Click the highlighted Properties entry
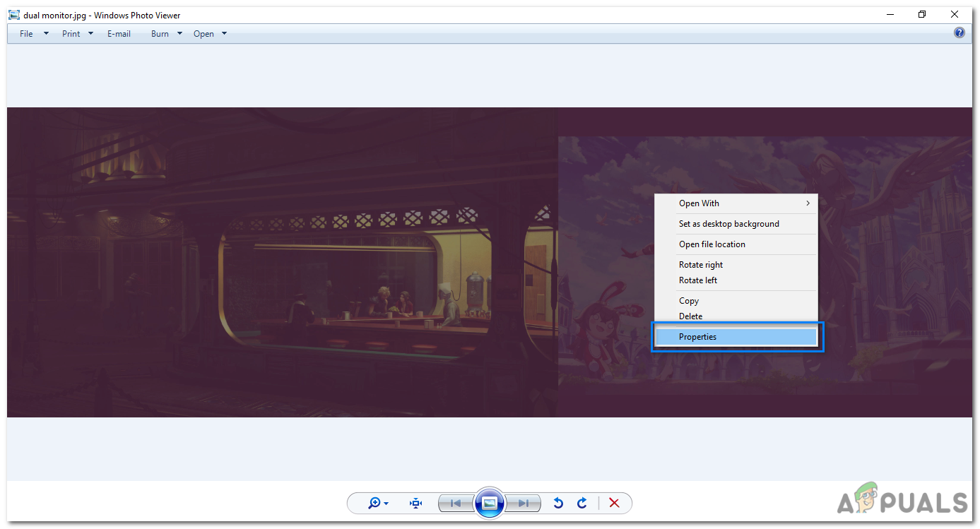The height and width of the screenshot is (529, 980). 697,336
